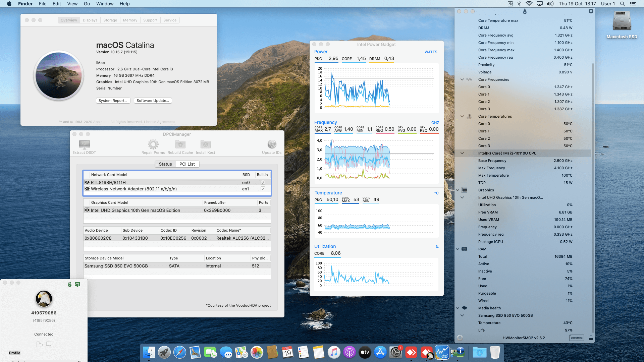Click eye icon beside Intel UHD Graphics
Screen dimensions: 644x362
(x=87, y=210)
